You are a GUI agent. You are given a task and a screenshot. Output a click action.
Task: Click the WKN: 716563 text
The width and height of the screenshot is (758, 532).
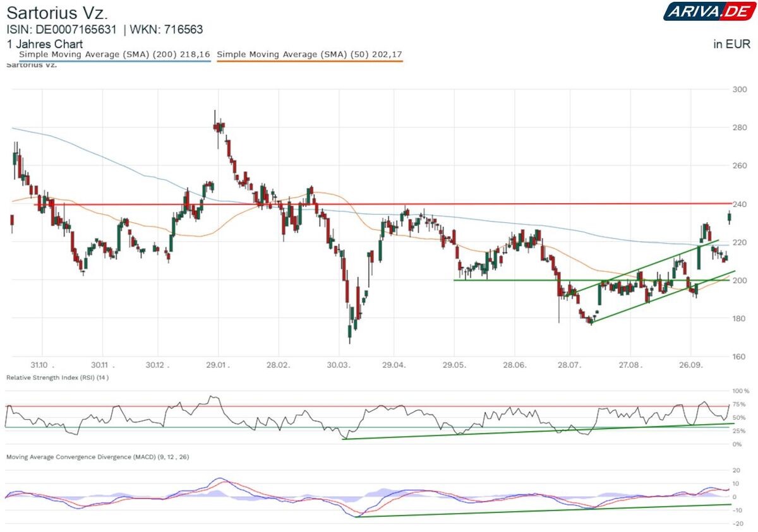click(166, 30)
